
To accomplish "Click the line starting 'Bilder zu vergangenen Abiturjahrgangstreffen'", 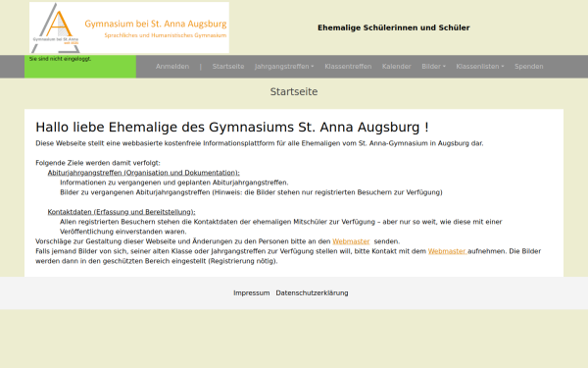I will 251,192.
